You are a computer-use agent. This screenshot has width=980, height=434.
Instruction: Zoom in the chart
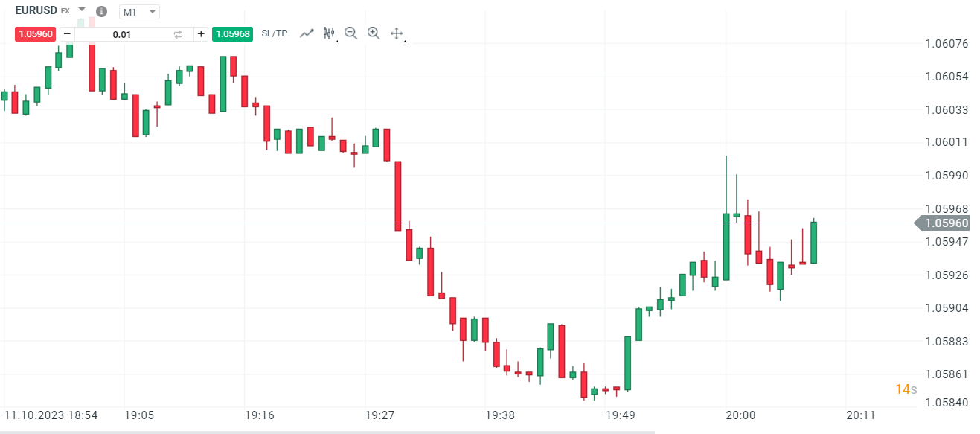pos(374,33)
